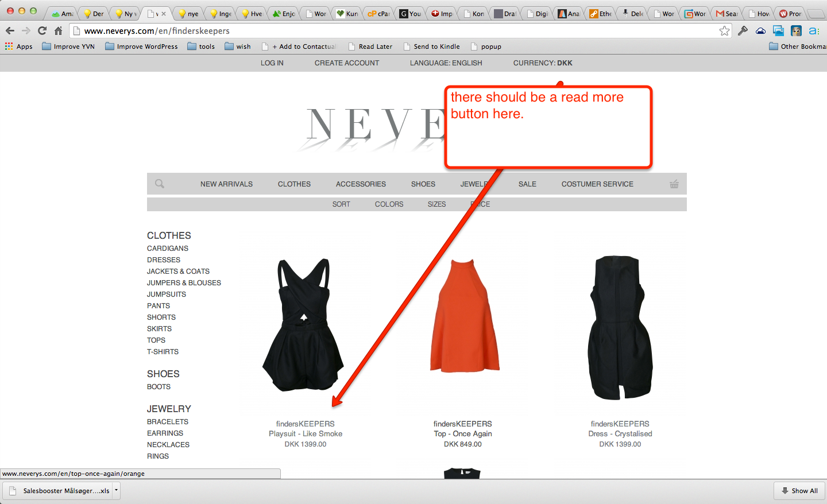Image resolution: width=827 pixels, height=504 pixels.
Task: Open the popup bookmark
Action: point(486,46)
